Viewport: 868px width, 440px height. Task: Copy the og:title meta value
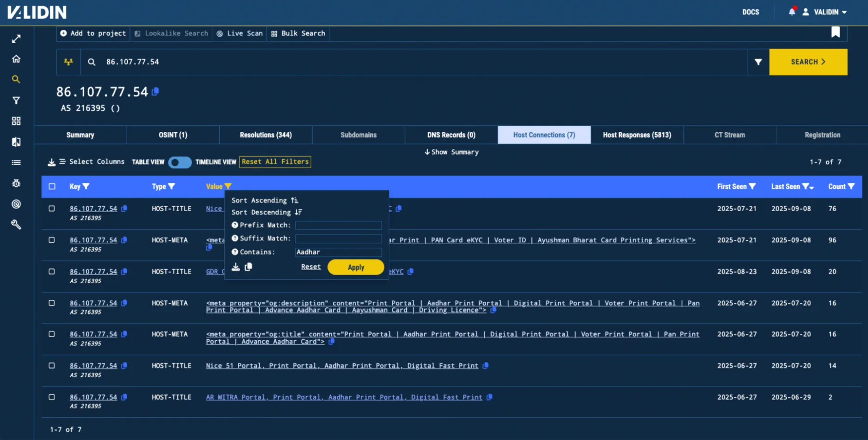332,342
